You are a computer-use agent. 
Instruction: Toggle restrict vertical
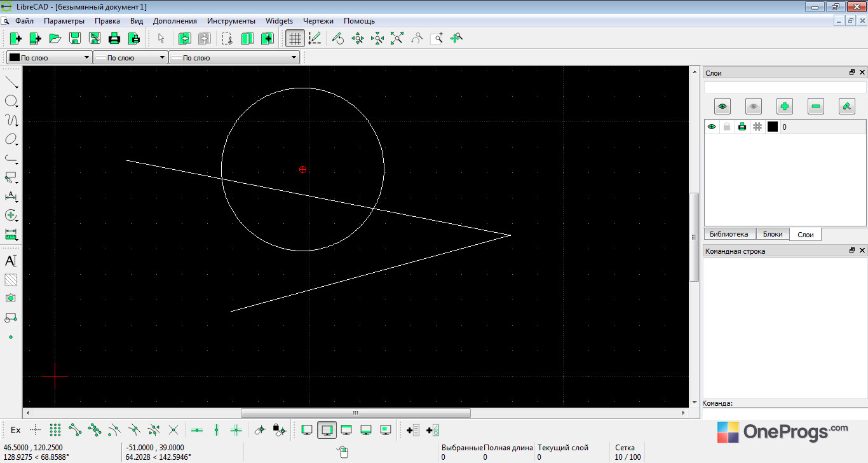tap(217, 431)
